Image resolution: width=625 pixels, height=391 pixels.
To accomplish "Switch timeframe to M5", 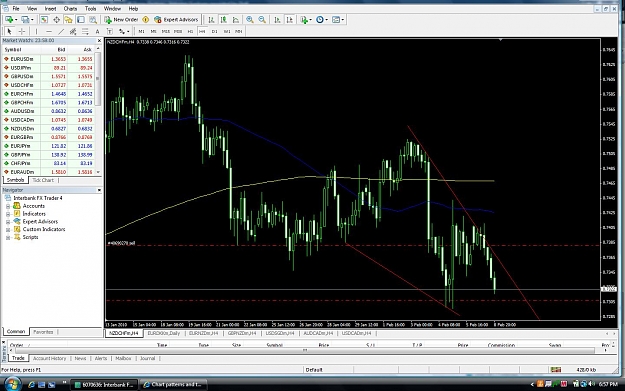I will [153, 31].
